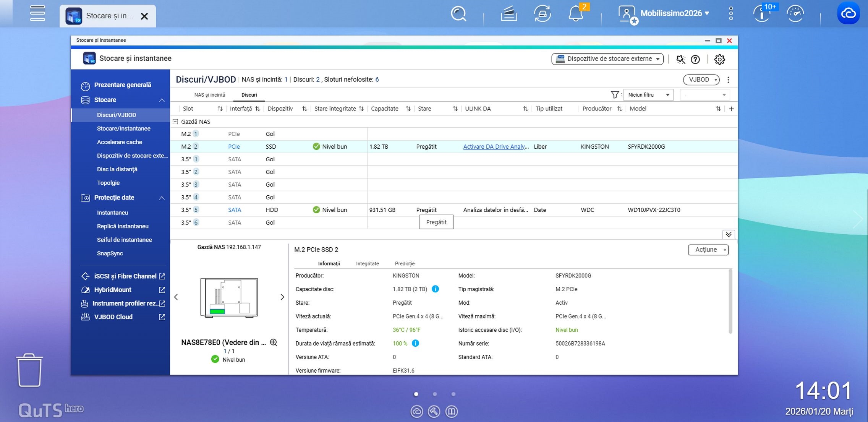
Task: Expand the Niciun filtru filter dropdown
Action: click(x=649, y=95)
